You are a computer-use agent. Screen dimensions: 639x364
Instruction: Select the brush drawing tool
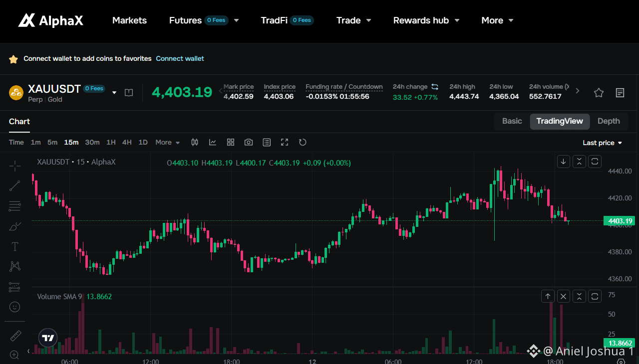coord(15,226)
